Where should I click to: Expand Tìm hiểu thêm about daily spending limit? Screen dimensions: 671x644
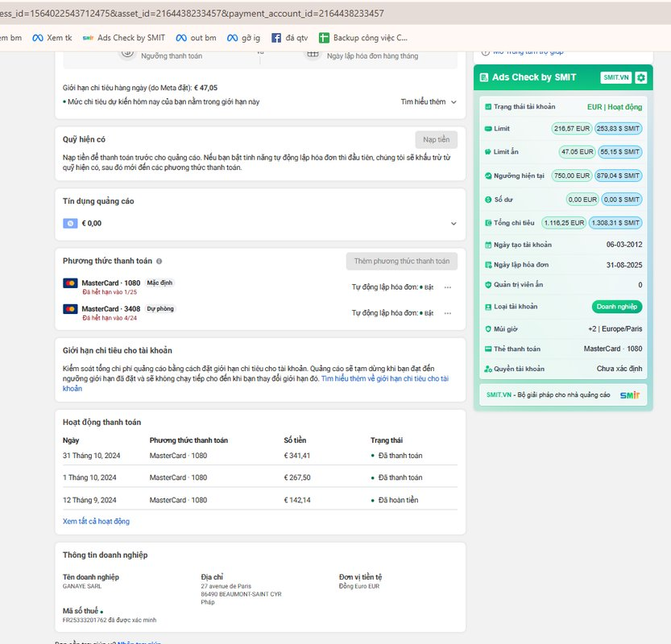429,101
